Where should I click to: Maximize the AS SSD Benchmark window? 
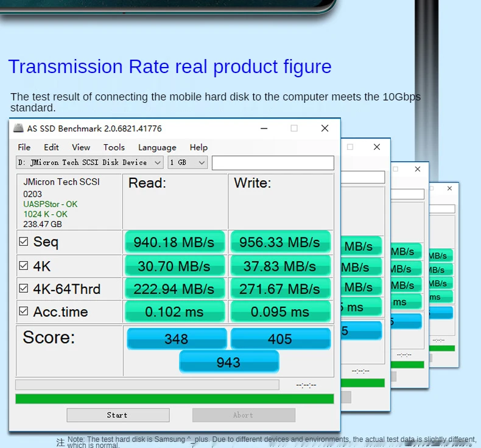pyautogui.click(x=294, y=128)
